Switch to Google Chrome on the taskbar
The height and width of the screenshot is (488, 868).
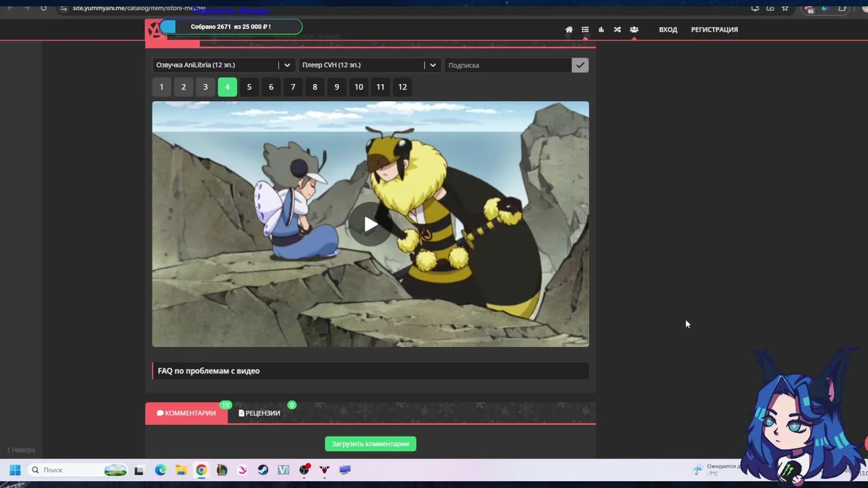click(x=201, y=470)
